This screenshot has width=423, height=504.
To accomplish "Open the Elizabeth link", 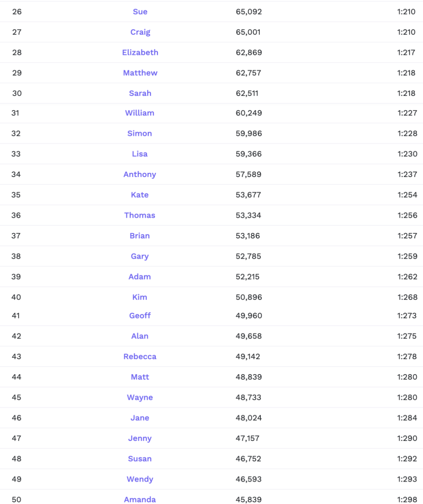I will click(140, 52).
